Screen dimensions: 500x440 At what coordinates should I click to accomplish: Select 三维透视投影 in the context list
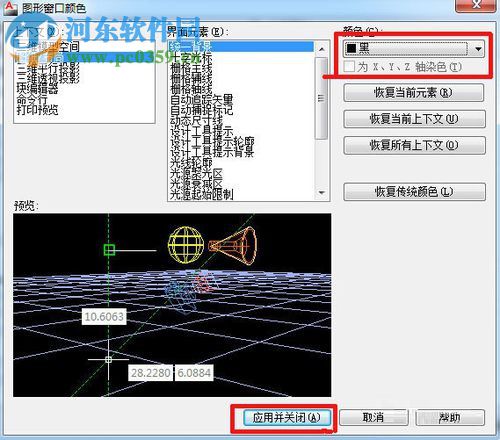pyautogui.click(x=48, y=78)
